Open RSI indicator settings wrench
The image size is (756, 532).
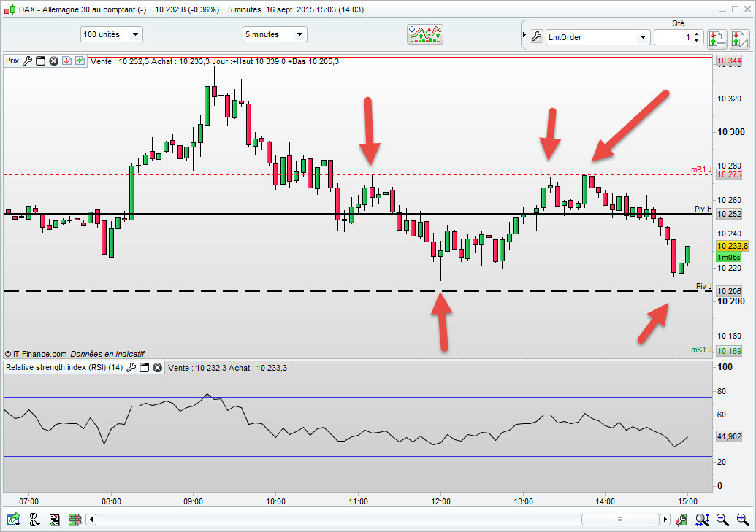click(131, 367)
